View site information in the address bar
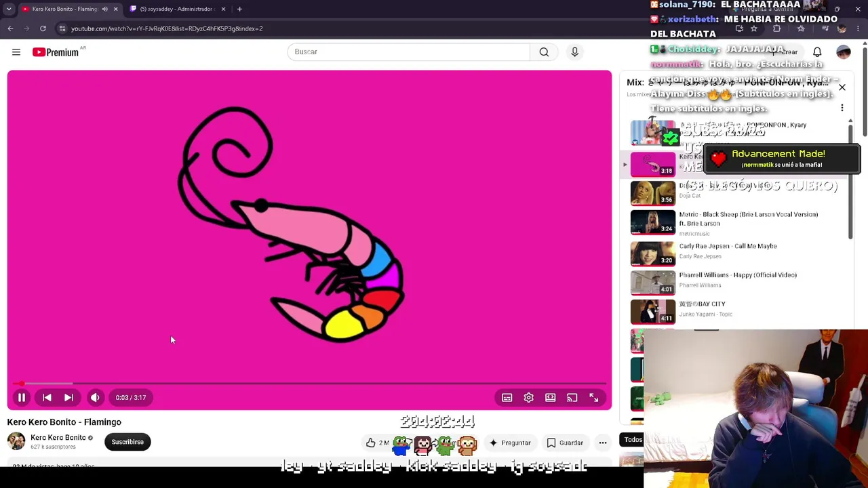Image resolution: width=868 pixels, height=488 pixels. click(x=62, y=28)
